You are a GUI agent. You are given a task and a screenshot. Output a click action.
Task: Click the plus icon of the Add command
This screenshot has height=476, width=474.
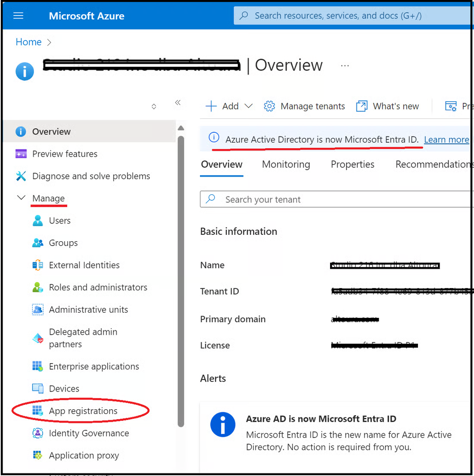(211, 106)
